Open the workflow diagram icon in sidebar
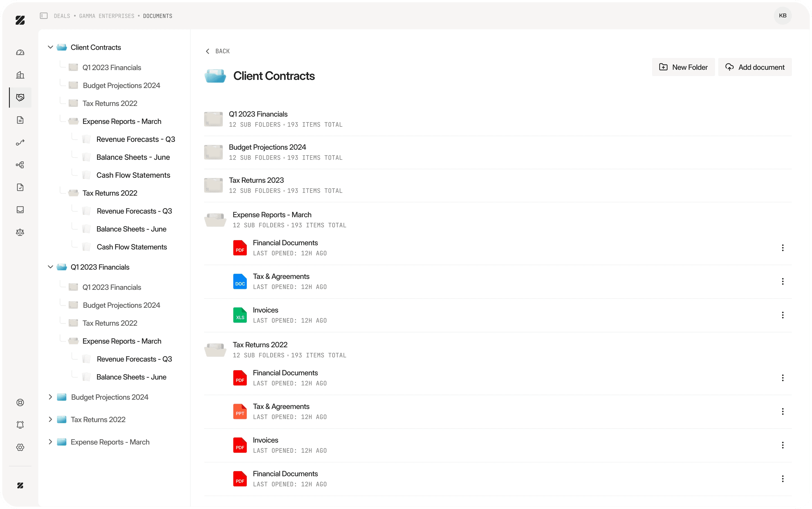 pyautogui.click(x=20, y=165)
